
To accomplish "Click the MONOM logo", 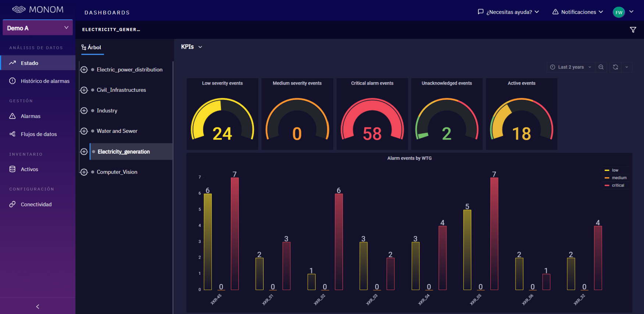I will (x=38, y=10).
